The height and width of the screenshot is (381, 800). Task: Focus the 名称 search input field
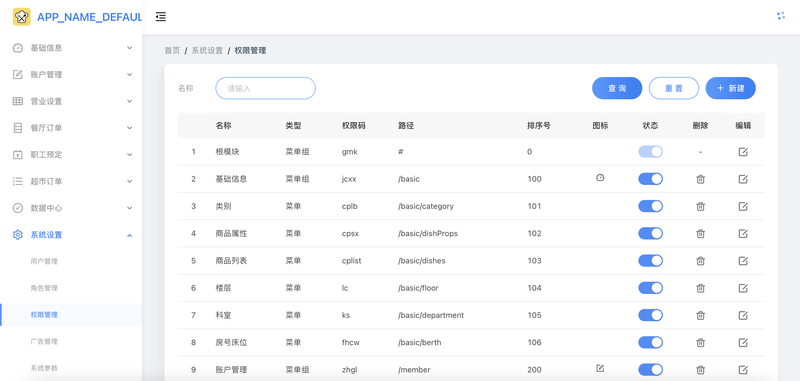pyautogui.click(x=265, y=88)
